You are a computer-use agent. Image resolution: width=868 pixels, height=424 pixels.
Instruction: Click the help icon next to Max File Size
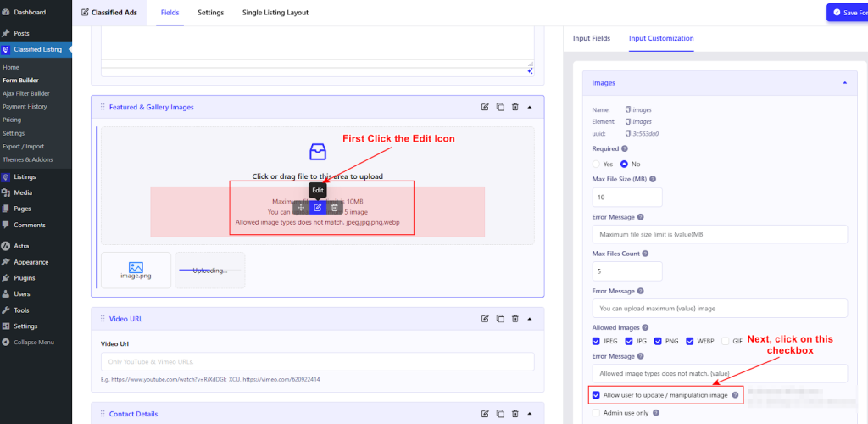(x=652, y=179)
